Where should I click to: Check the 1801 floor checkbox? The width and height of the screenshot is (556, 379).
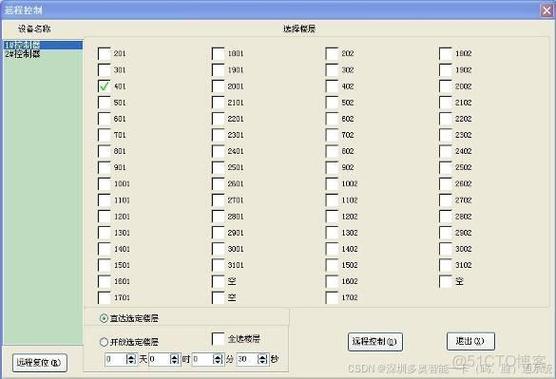coord(218,54)
